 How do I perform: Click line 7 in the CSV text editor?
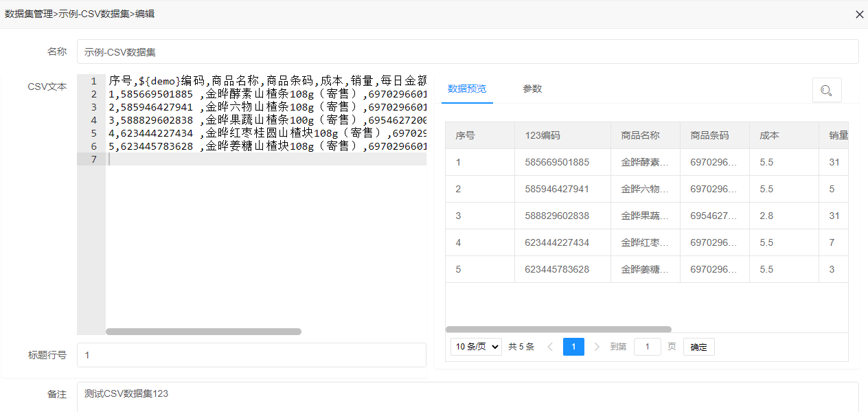tap(206, 159)
